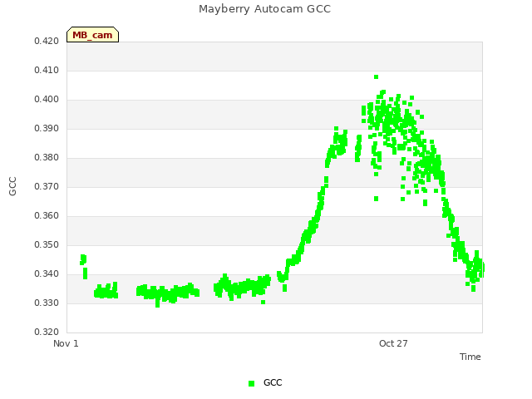Screen dimensions: 532x399
Task: Click the 0.370 y-axis value
Action: click(47, 186)
